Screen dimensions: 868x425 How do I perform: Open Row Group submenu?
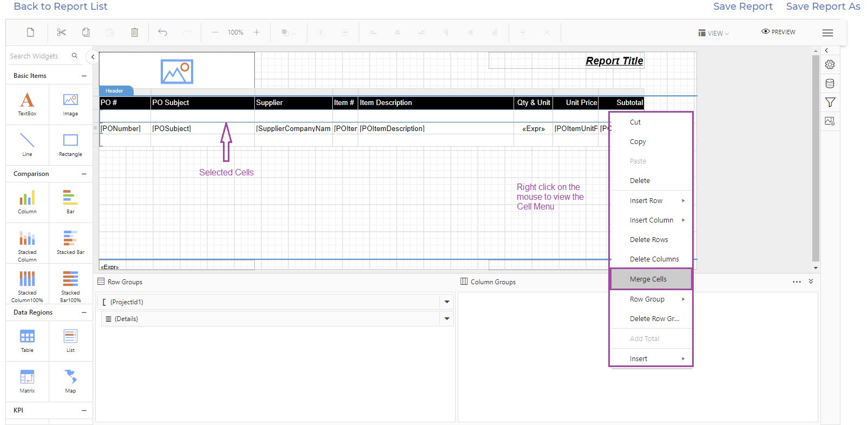(652, 299)
